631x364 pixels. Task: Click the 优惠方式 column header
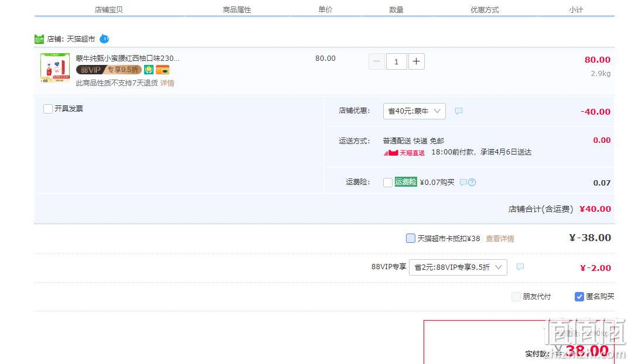[485, 9]
